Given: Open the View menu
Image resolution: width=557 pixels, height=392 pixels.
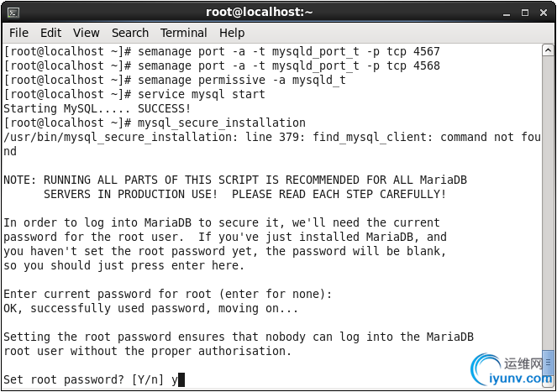Looking at the screenshot, I should pyautogui.click(x=87, y=33).
